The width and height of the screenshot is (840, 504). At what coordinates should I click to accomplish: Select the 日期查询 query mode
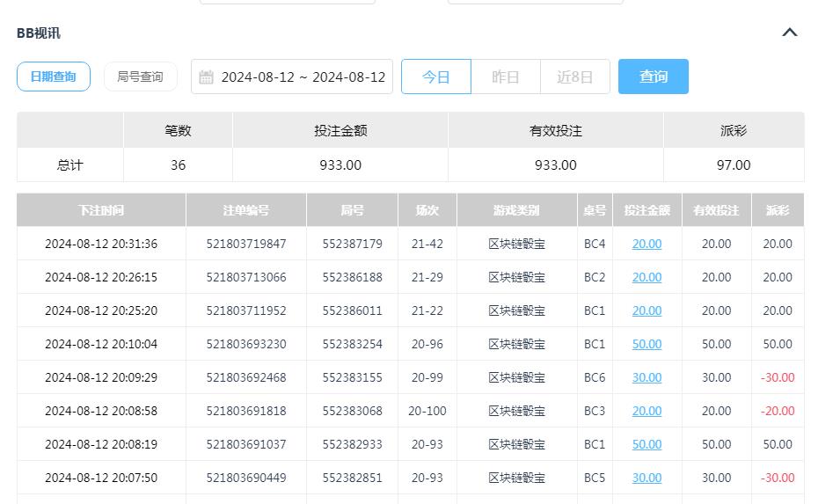54,77
